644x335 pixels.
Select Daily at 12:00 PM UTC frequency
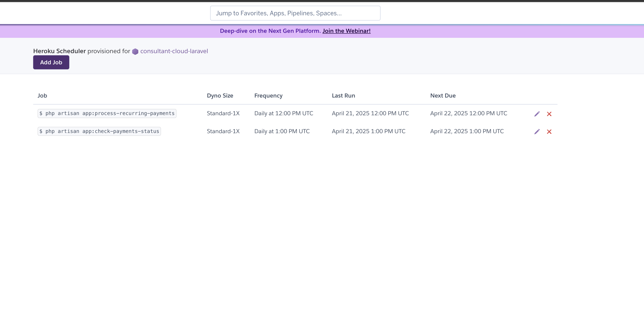coord(284,113)
